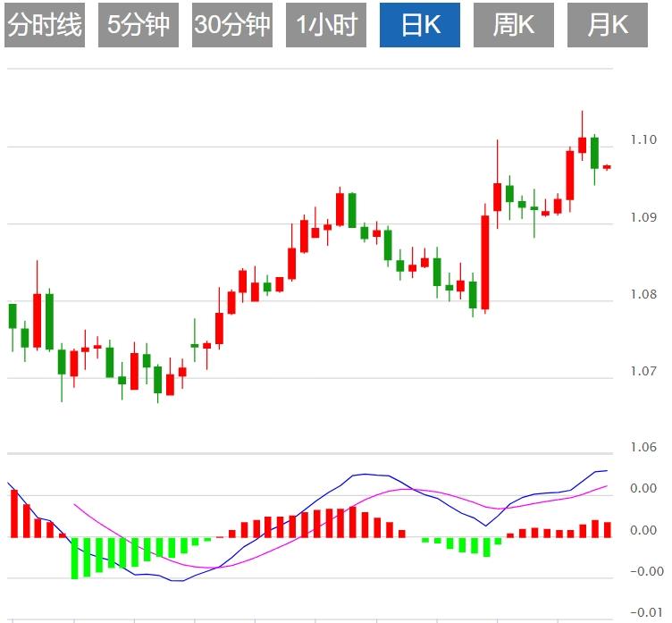Open the monthly 月K chart
The width and height of the screenshot is (672, 623).
coord(608,25)
